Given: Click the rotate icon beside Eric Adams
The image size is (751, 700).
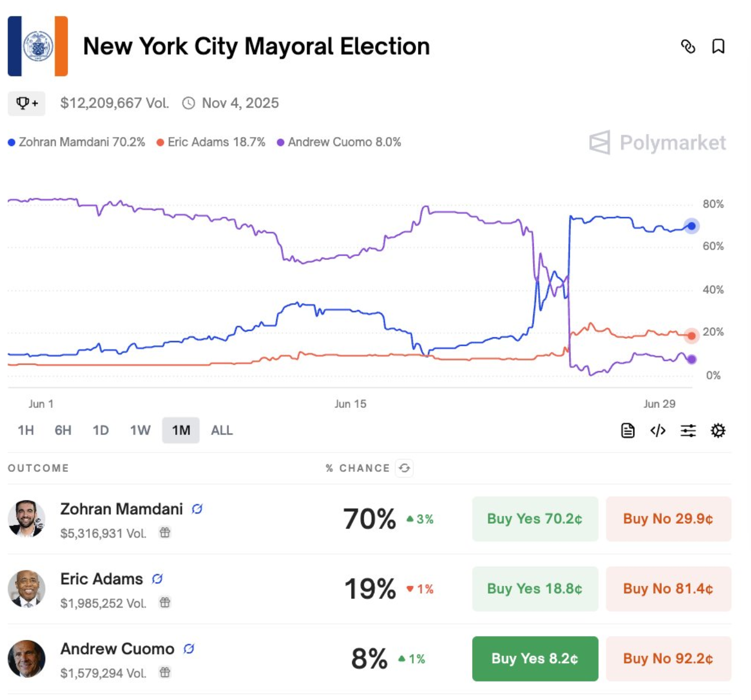Looking at the screenshot, I should 157,579.
